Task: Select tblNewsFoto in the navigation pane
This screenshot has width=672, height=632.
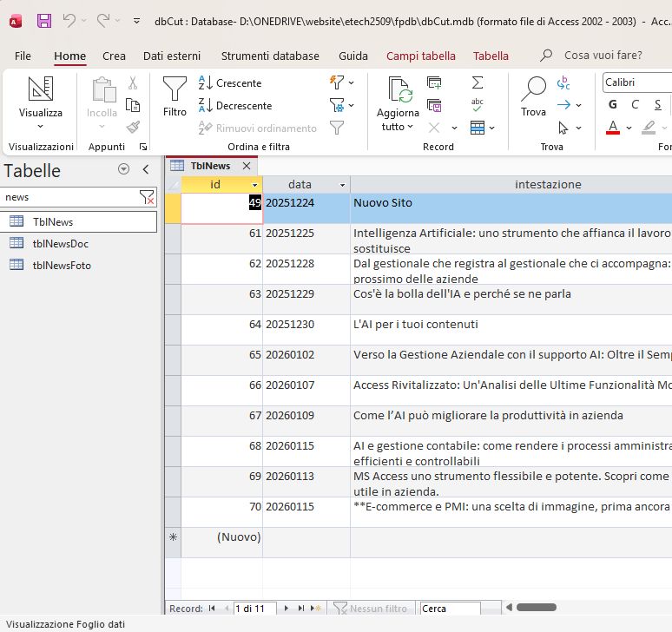Action: (78, 266)
